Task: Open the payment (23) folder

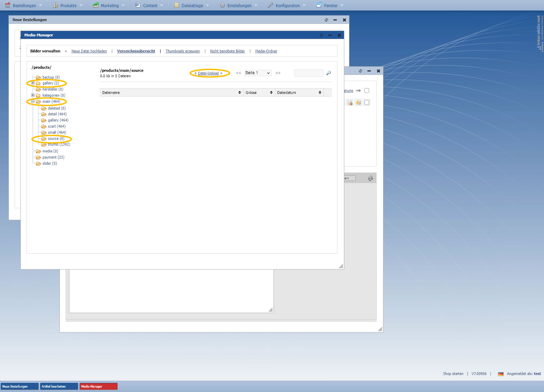Action: pos(53,158)
